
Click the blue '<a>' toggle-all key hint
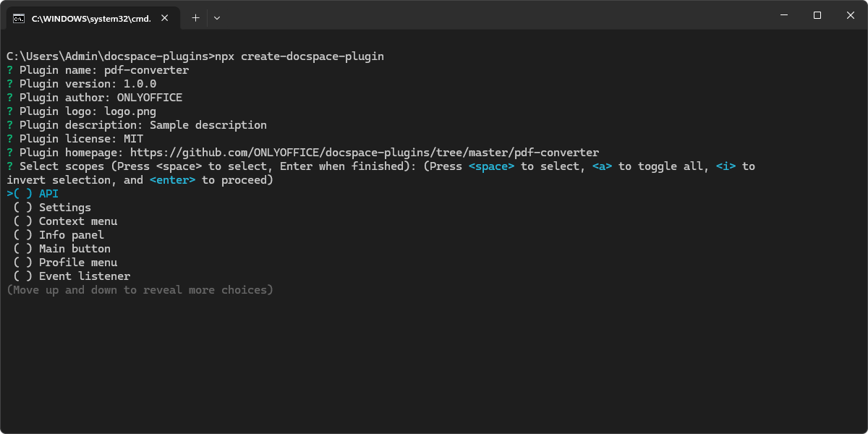603,166
